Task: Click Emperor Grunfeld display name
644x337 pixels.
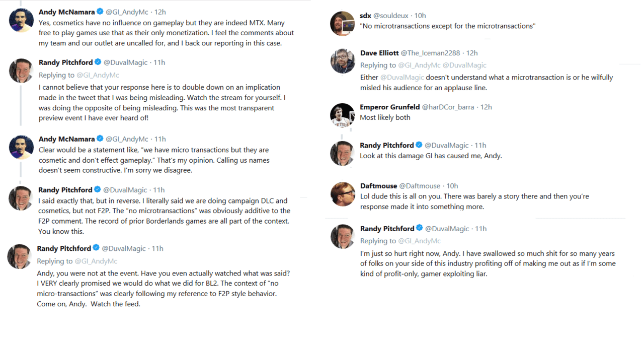Action: [389, 107]
